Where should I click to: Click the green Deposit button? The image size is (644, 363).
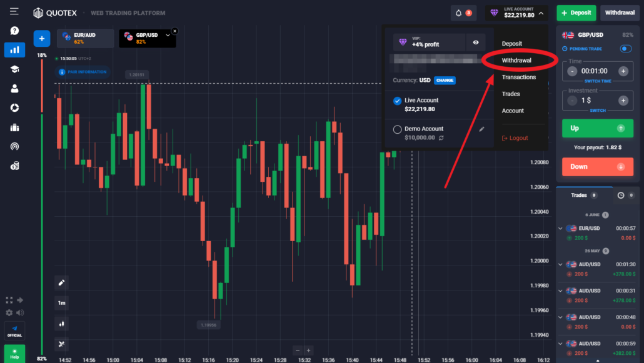576,12
